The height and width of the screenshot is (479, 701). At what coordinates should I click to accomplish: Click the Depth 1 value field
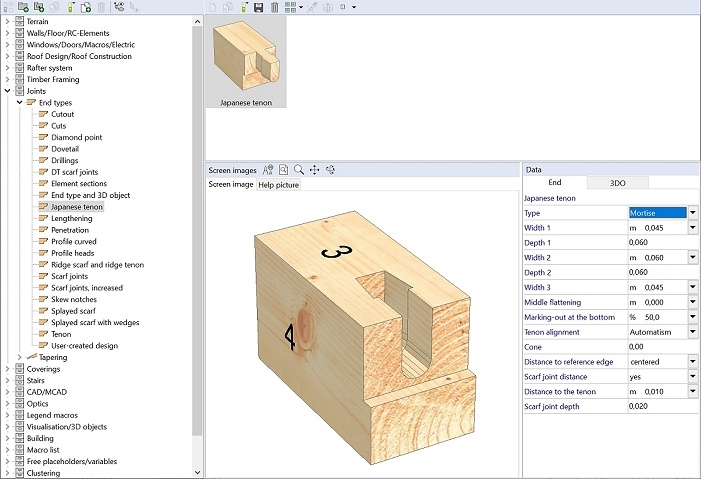click(663, 242)
